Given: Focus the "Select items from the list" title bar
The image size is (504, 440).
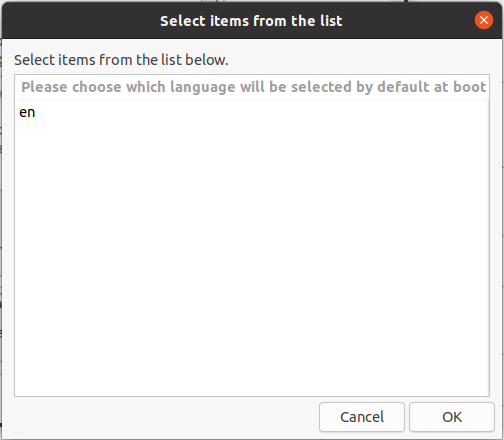Looking at the screenshot, I should tap(251, 21).
